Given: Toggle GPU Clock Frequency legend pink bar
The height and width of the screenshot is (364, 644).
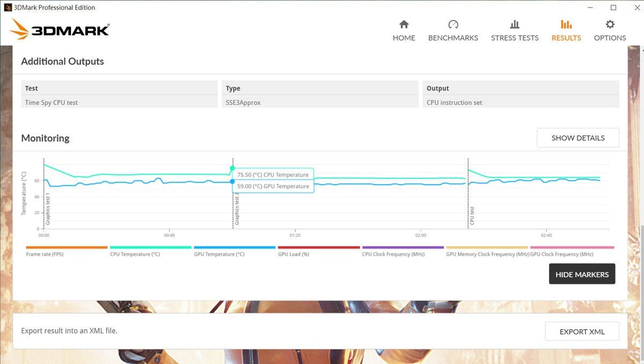Looking at the screenshot, I should [x=572, y=247].
